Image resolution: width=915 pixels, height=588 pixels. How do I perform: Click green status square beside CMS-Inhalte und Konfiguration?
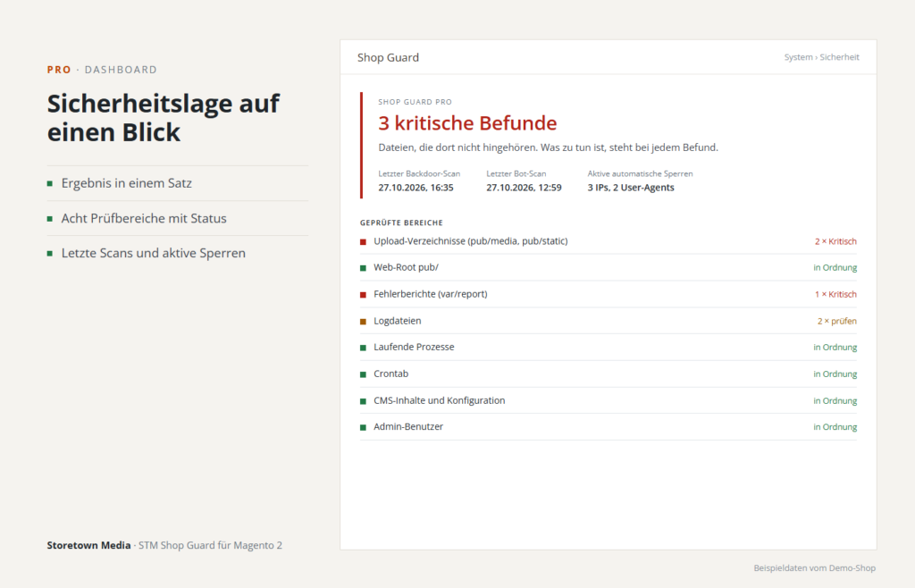363,401
